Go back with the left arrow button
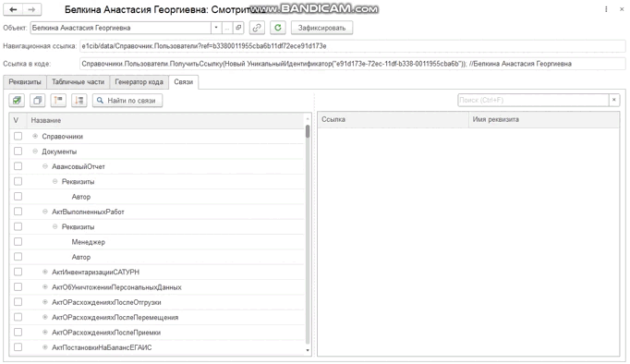 click(13, 9)
